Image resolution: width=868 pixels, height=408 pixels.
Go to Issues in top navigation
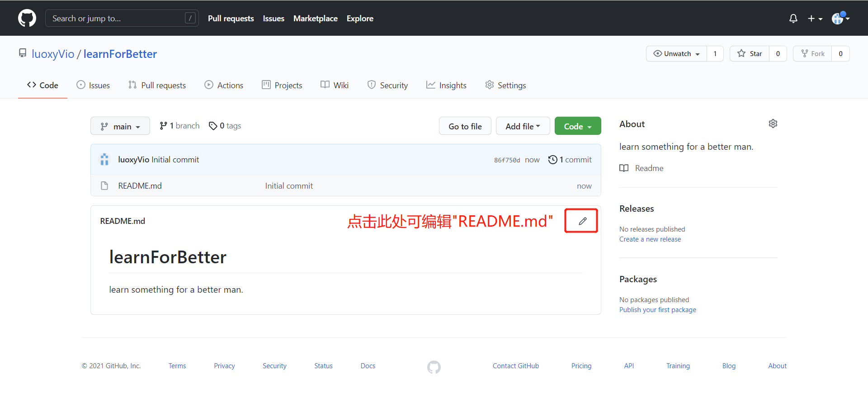(x=274, y=19)
